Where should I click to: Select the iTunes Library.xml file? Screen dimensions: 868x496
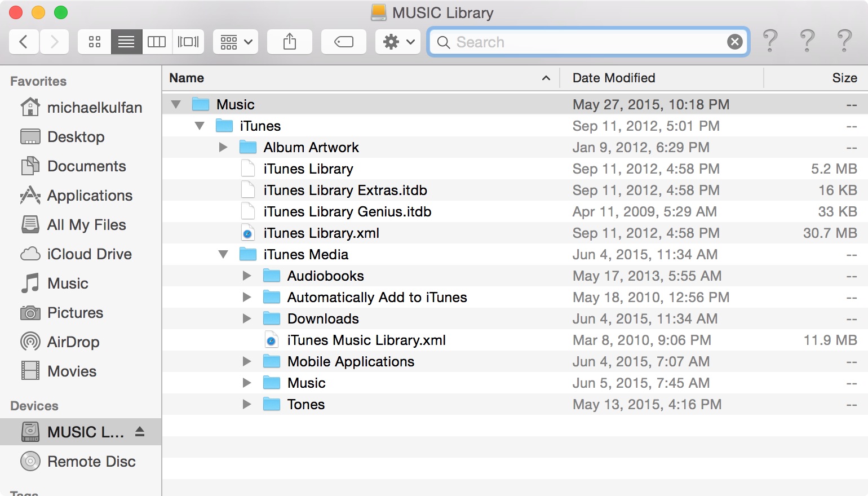[515, 233]
